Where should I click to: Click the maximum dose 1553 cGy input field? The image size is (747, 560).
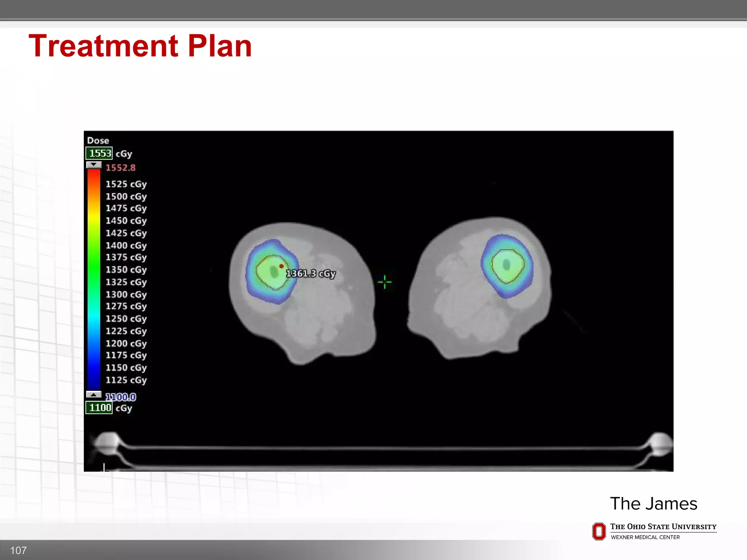coord(99,153)
